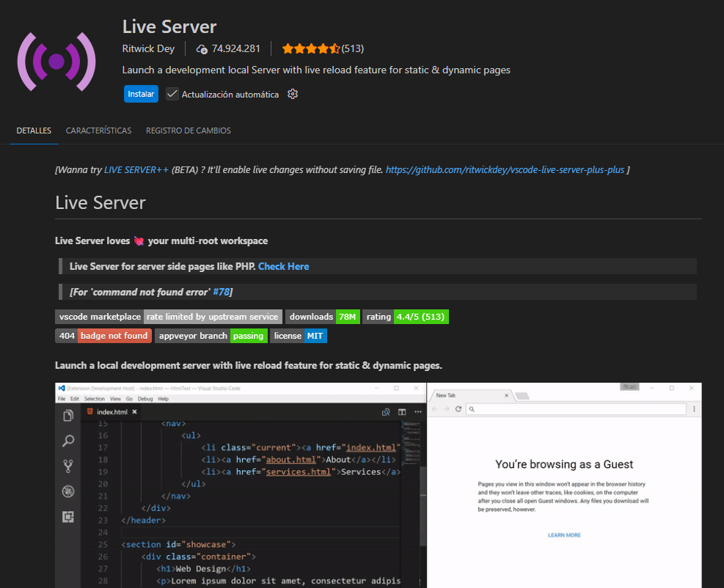
Task: Open the issue #78 link
Action: coord(221,292)
